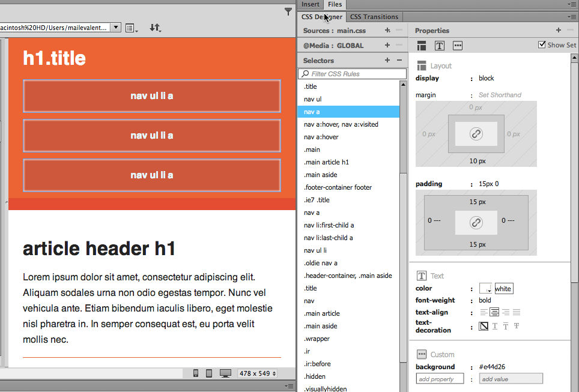The height and width of the screenshot is (392, 579).
Task: Select the nav li:last-child a selector
Action: pos(348,238)
